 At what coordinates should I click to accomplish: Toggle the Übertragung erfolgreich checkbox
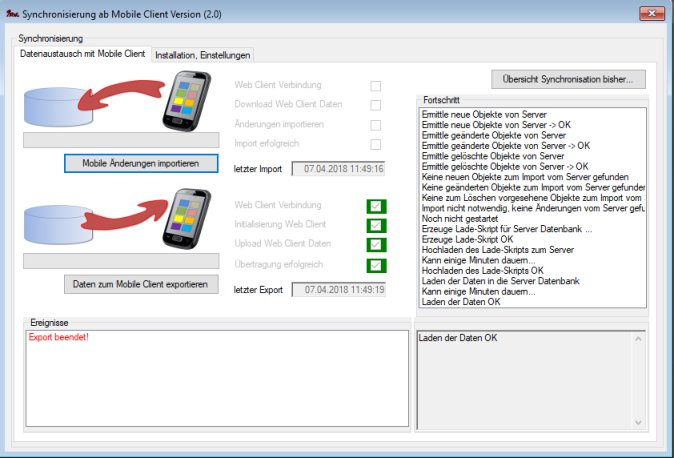coord(376,265)
